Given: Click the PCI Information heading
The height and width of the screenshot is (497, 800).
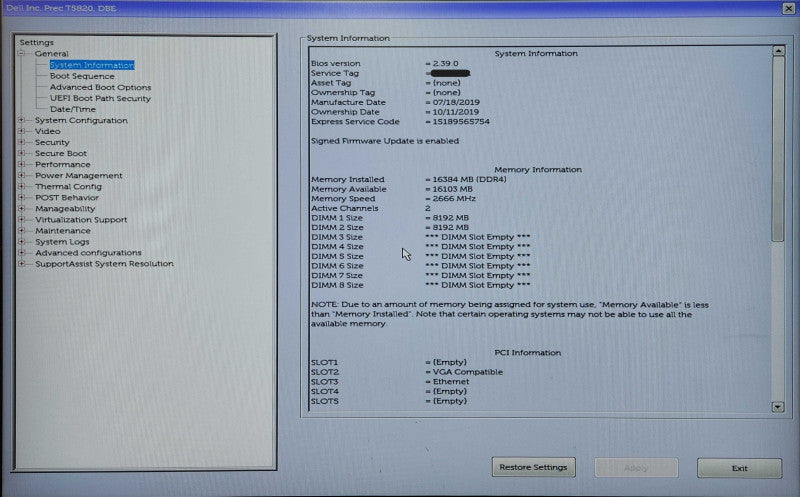Looking at the screenshot, I should (x=528, y=353).
